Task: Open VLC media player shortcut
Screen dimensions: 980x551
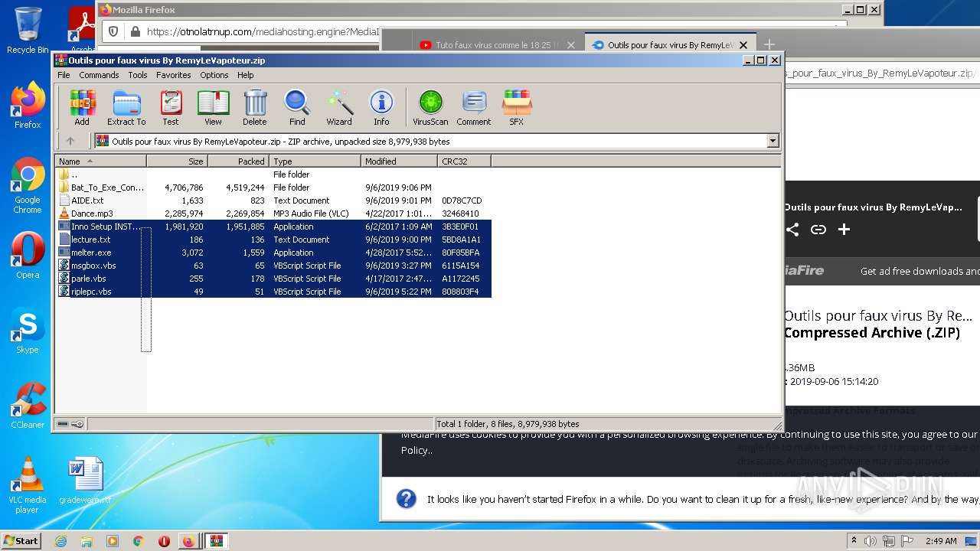Action: (x=28, y=485)
